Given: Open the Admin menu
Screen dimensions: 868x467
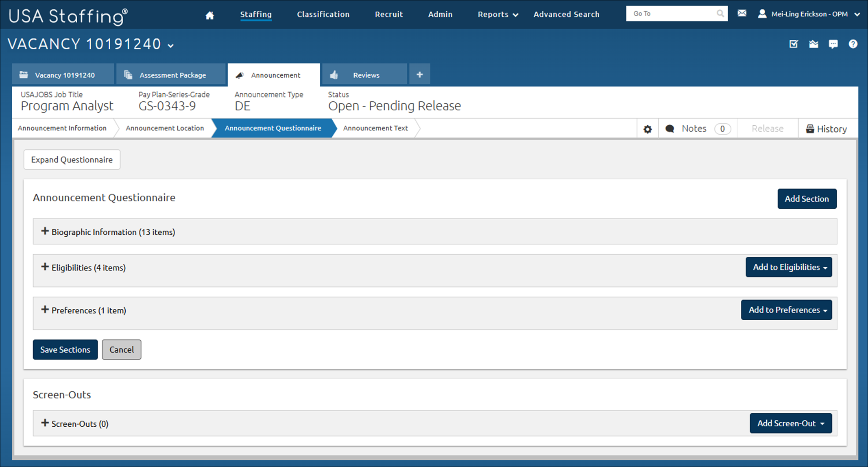Looking at the screenshot, I should tap(440, 14).
